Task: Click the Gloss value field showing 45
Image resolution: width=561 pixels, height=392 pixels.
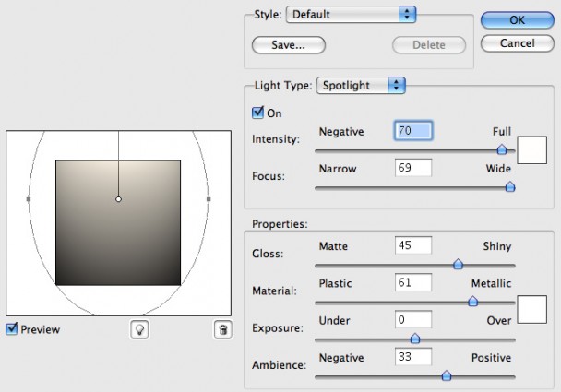Action: [x=413, y=245]
